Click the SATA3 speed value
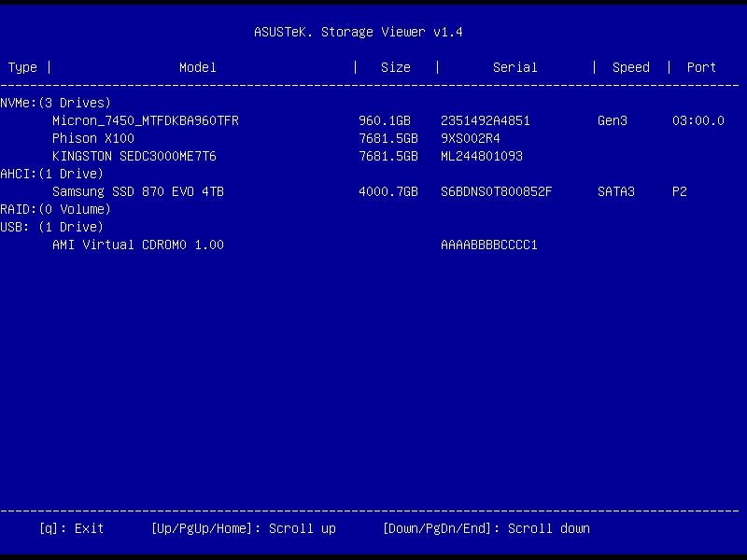Screen dimensions: 747x560 coord(616,191)
